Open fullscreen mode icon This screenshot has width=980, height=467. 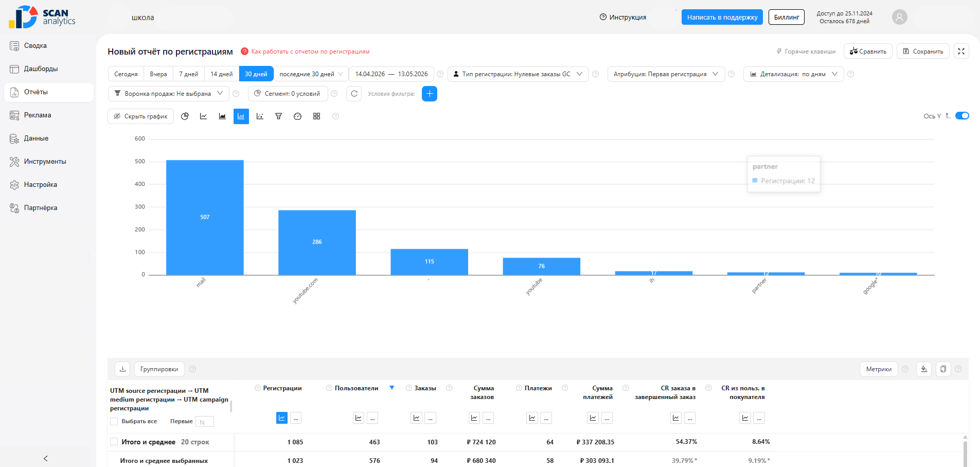pos(961,51)
